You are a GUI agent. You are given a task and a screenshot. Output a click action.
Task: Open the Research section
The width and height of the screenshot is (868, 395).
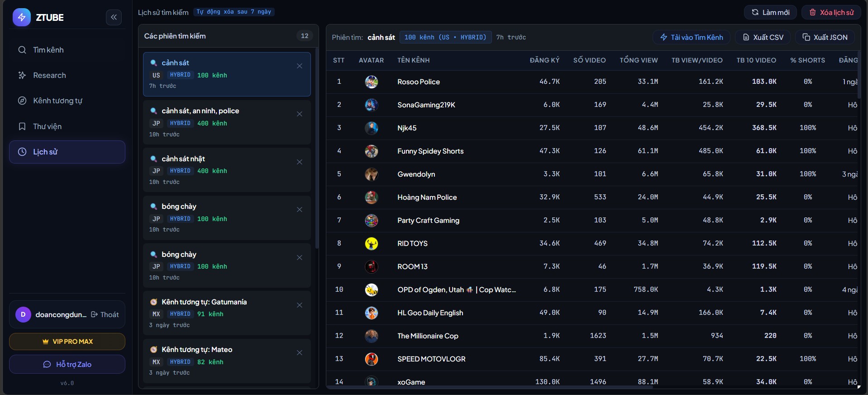pyautogui.click(x=67, y=75)
